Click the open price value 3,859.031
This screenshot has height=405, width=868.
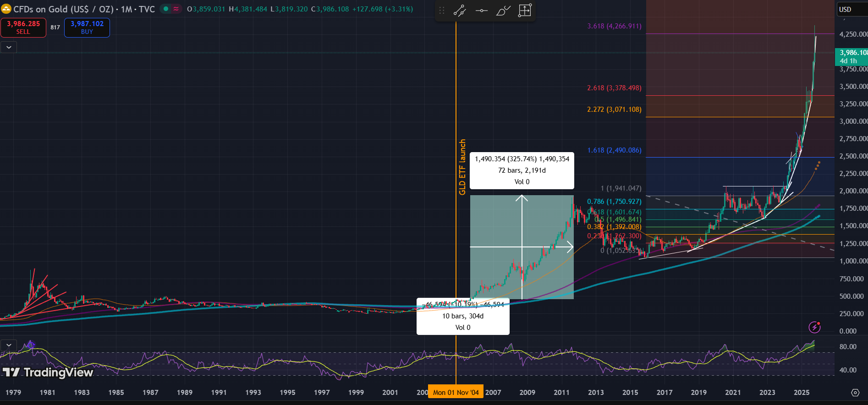[x=209, y=9]
